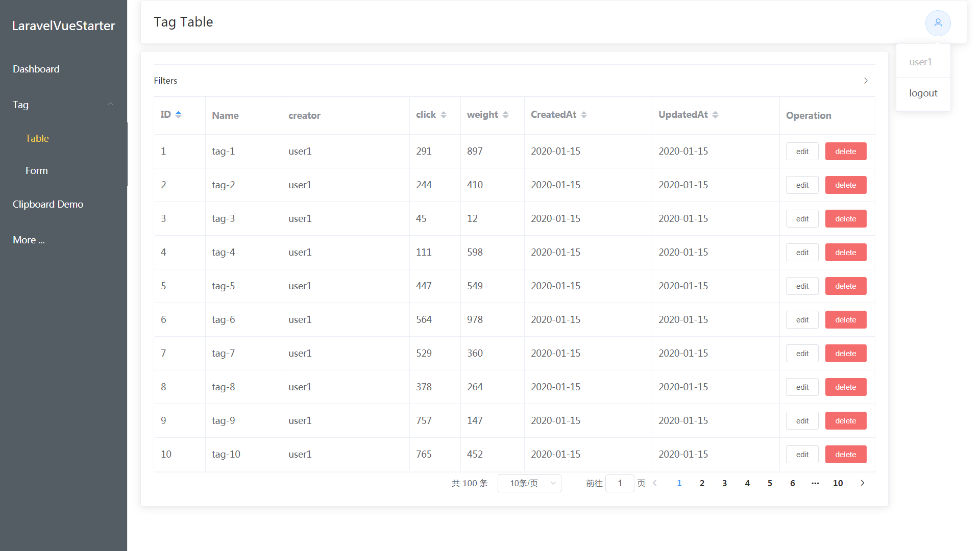The image size is (980, 551).
Task: Select Form in the Tag submenu
Action: click(x=37, y=170)
